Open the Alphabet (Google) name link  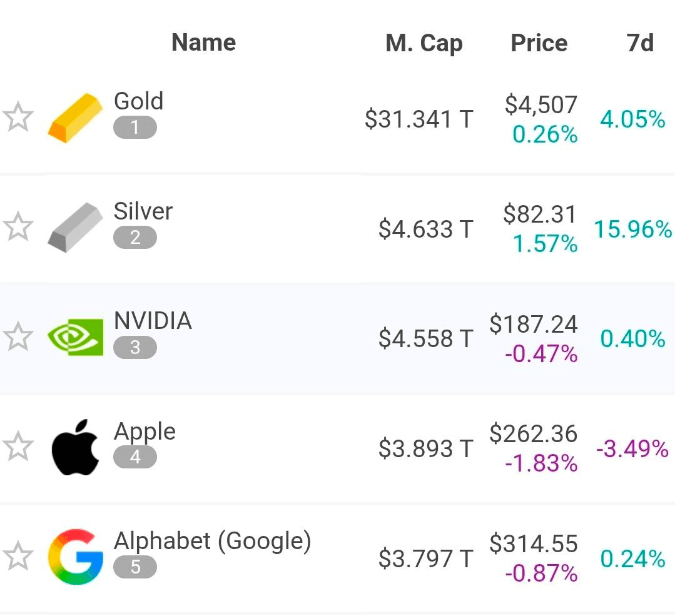(212, 541)
